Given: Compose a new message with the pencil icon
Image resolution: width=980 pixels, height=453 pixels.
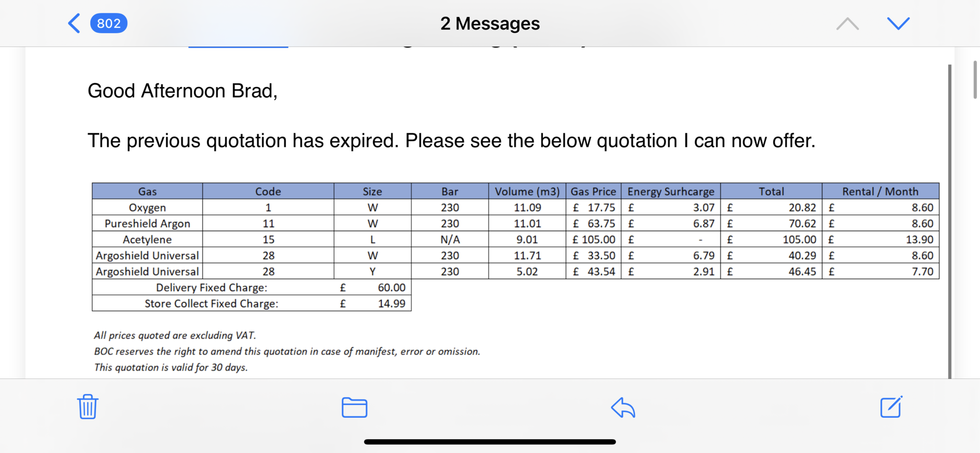Looking at the screenshot, I should point(891,407).
